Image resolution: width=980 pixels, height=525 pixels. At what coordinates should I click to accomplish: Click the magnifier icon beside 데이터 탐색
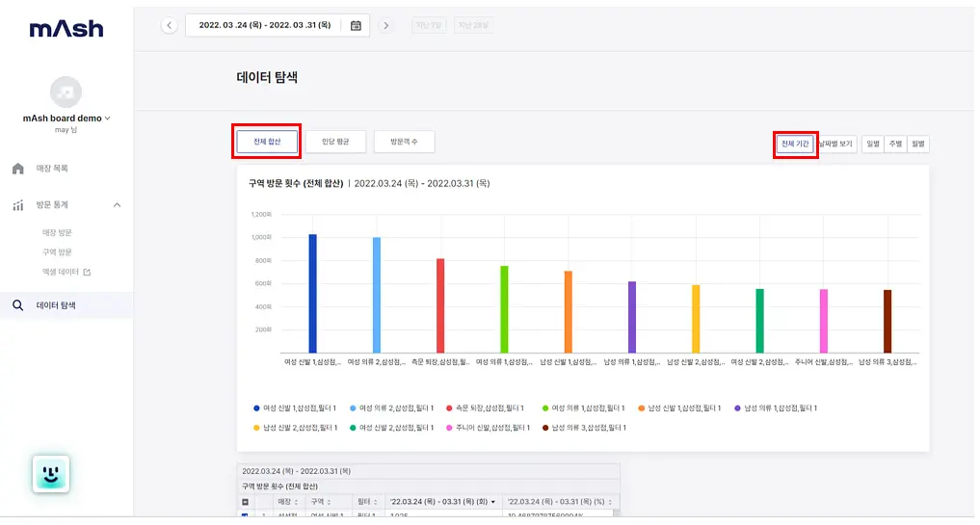(x=18, y=305)
